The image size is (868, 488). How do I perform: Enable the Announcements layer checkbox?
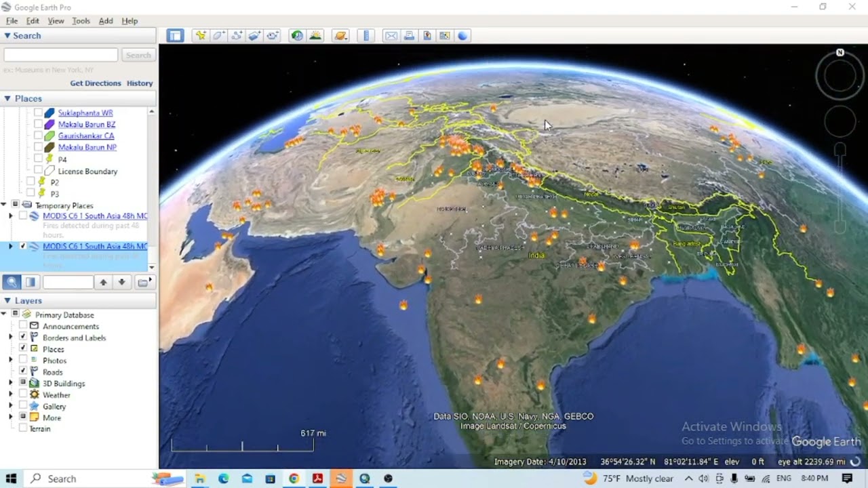point(23,326)
